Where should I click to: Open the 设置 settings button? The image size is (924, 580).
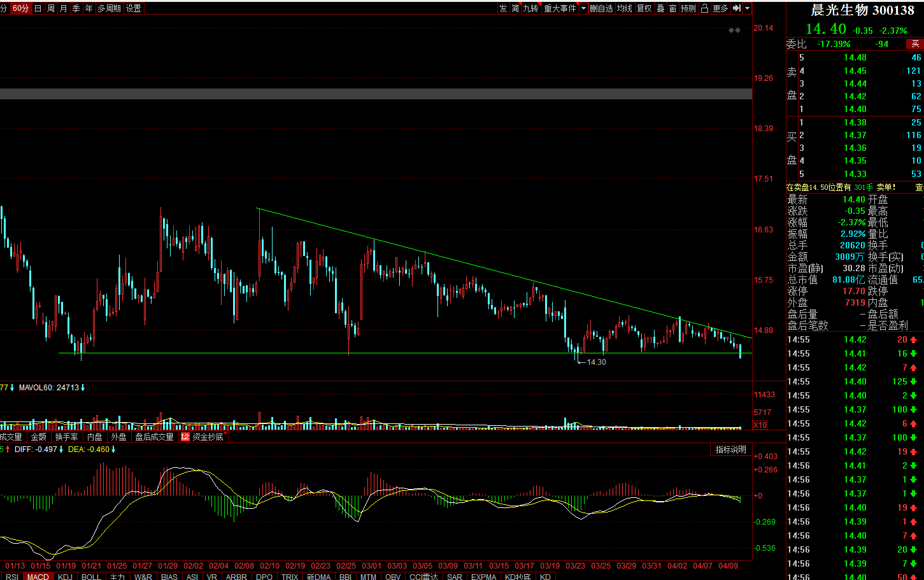click(x=134, y=8)
